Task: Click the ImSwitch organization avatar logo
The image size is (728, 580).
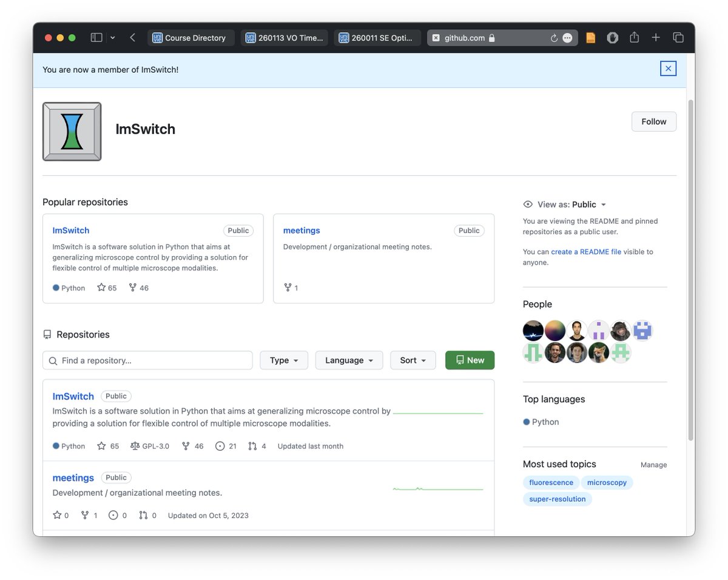Action: [72, 131]
